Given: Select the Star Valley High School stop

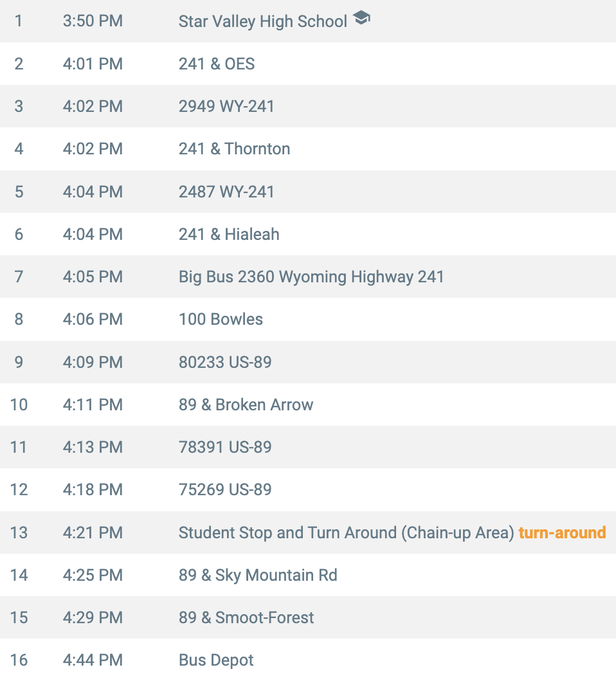Looking at the screenshot, I should pos(263,21).
